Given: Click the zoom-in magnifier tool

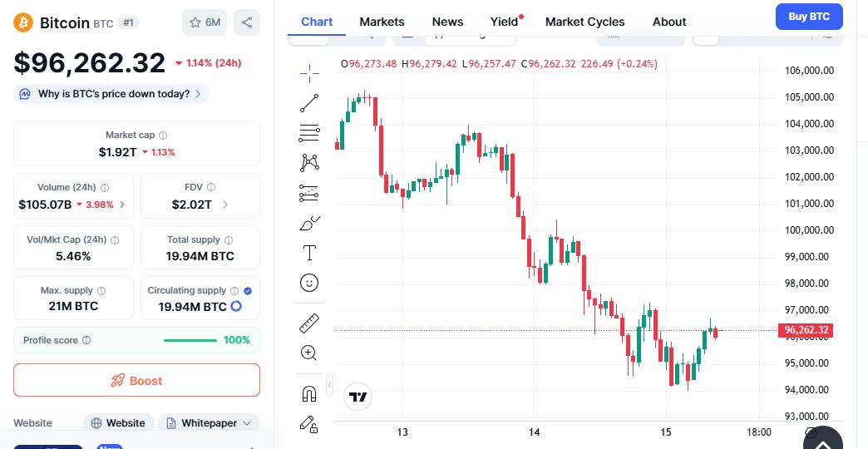Looking at the screenshot, I should (x=309, y=353).
